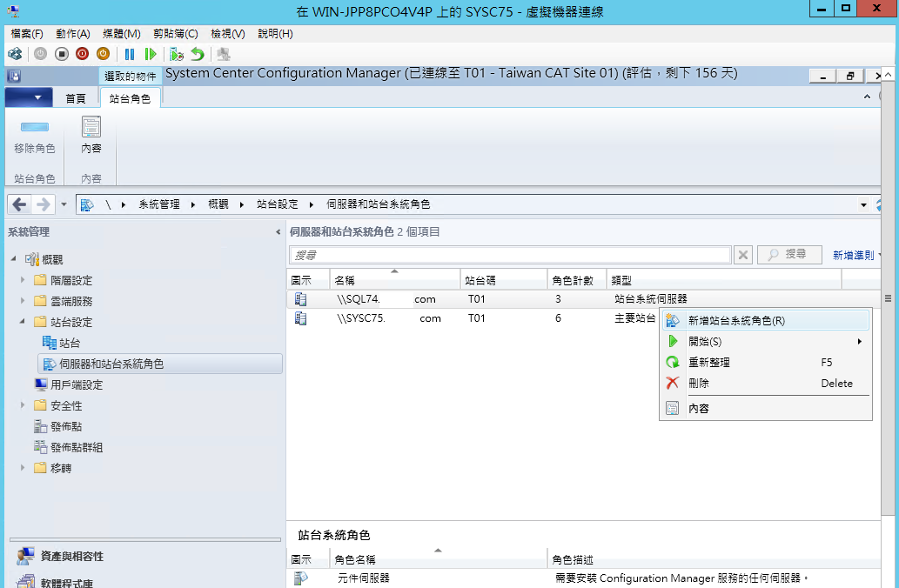This screenshot has height=588, width=899.
Task: Choose 內容 from the context menu
Action: pyautogui.click(x=765, y=409)
